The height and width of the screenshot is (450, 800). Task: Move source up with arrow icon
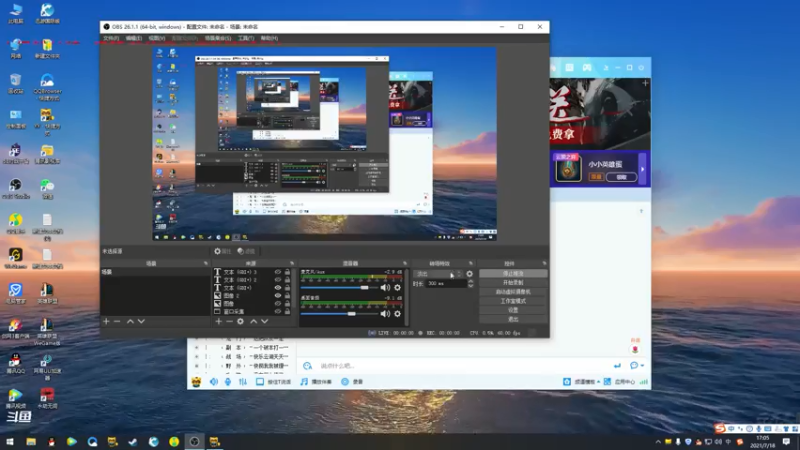coord(253,321)
